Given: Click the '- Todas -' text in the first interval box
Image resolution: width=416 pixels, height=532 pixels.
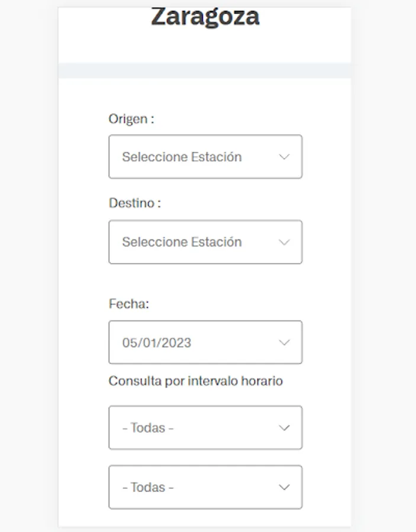Looking at the screenshot, I should click(x=148, y=428).
